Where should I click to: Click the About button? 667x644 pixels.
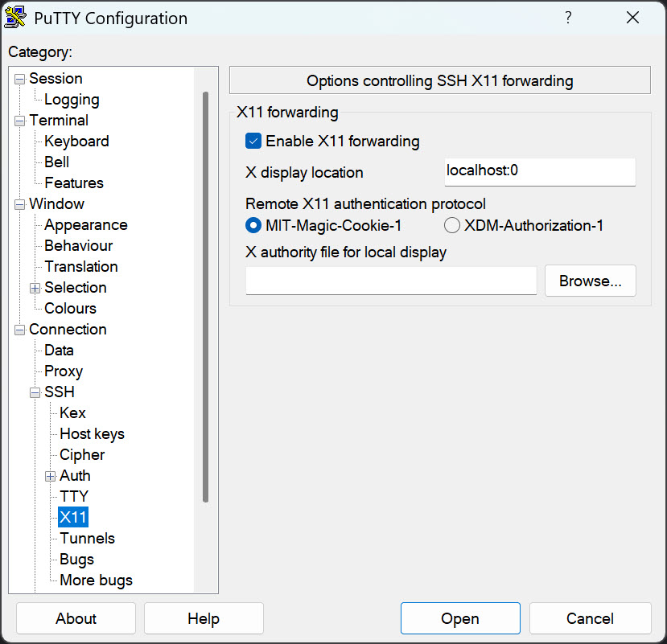pos(76,618)
